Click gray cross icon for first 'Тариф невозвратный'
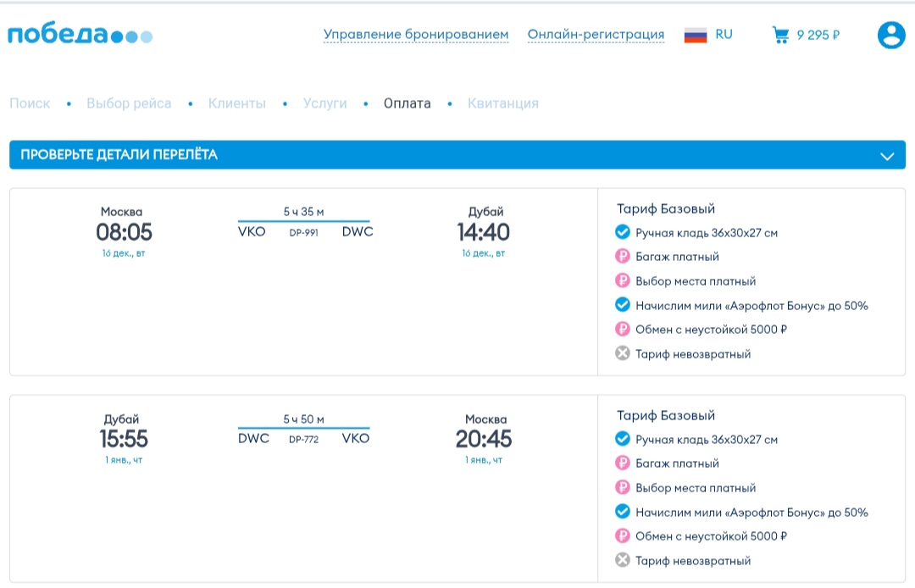 pyautogui.click(x=623, y=354)
